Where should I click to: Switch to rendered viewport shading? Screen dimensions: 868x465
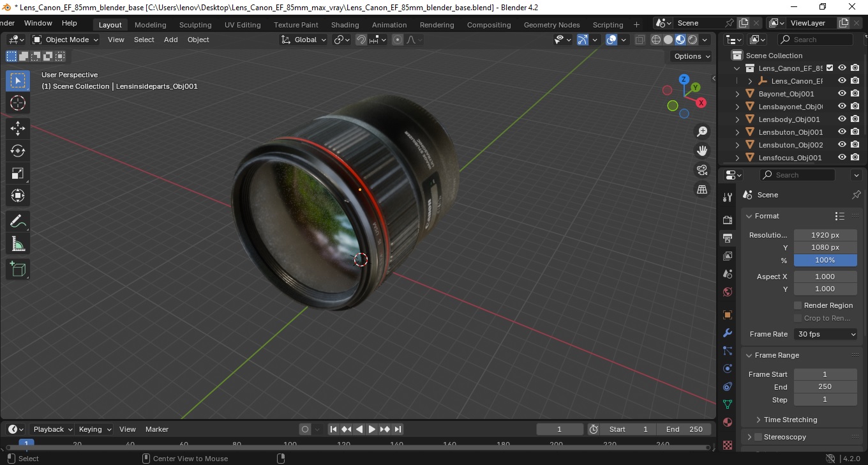click(692, 40)
